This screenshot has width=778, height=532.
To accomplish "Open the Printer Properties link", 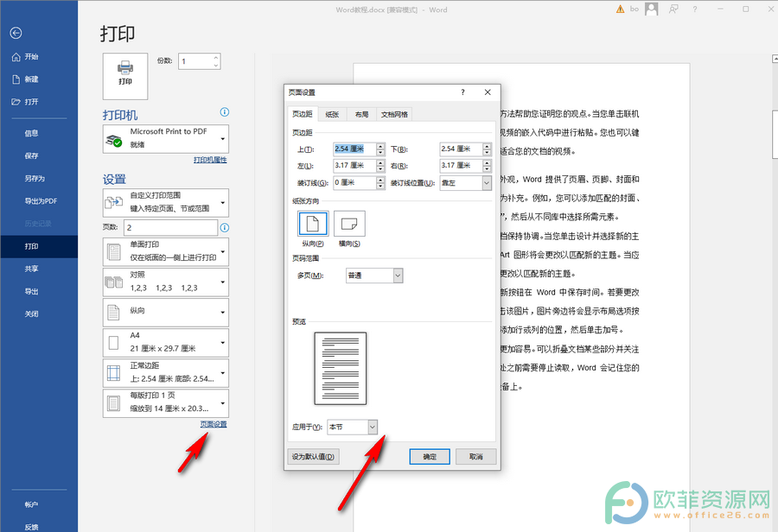I will click(x=210, y=160).
